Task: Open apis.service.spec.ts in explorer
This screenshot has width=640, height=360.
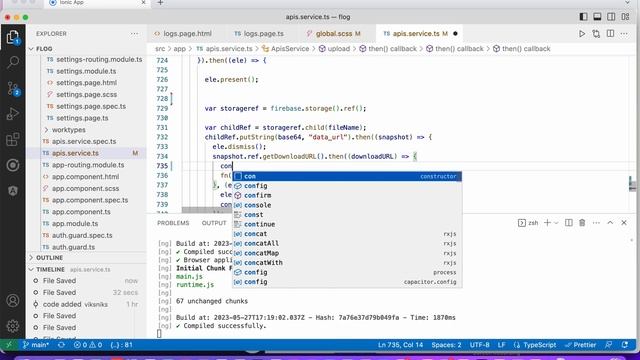Action: pyautogui.click(x=84, y=142)
